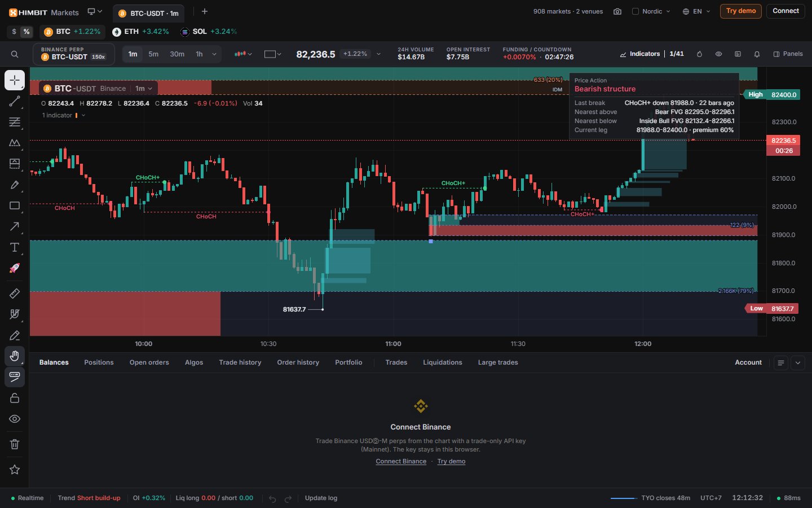
Task: Open the chart legend 1m interval dropdown
Action: coord(144,89)
